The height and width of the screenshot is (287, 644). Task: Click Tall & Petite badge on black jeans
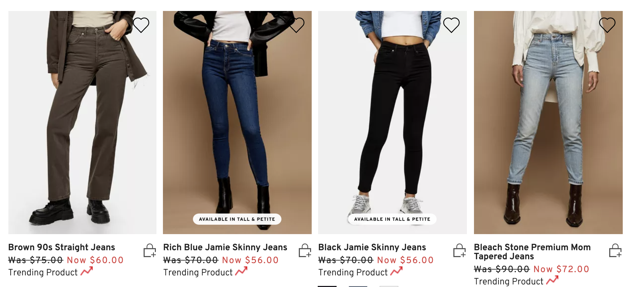392,219
